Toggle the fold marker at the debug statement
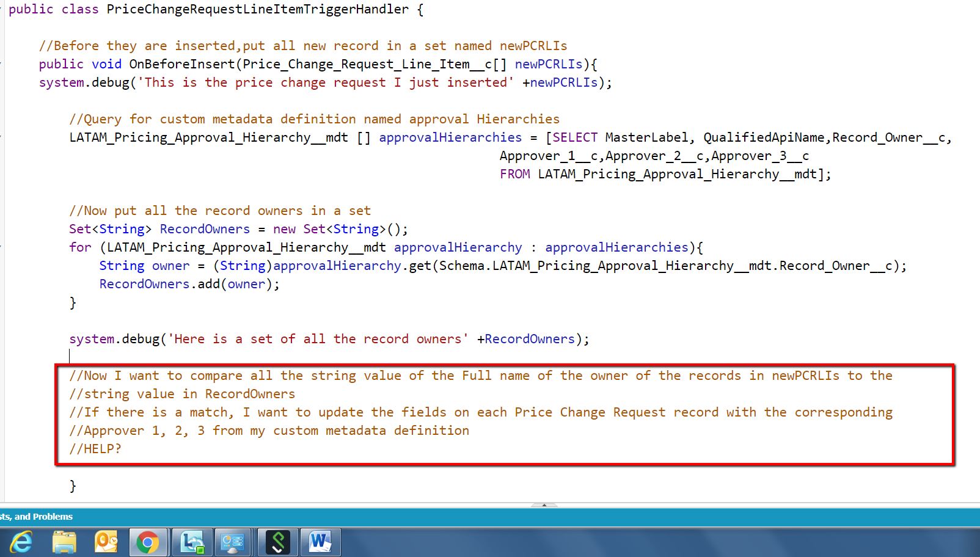Screen dimensions: 980x557 3,339
